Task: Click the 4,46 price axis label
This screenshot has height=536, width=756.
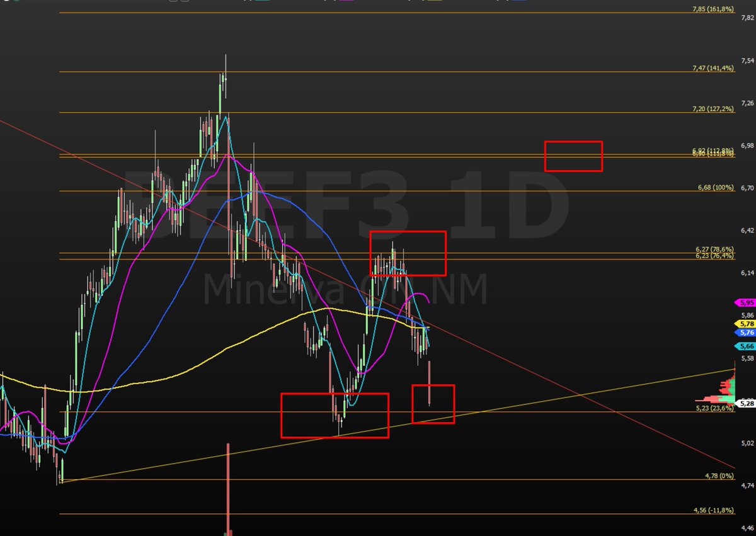Action: [x=748, y=528]
